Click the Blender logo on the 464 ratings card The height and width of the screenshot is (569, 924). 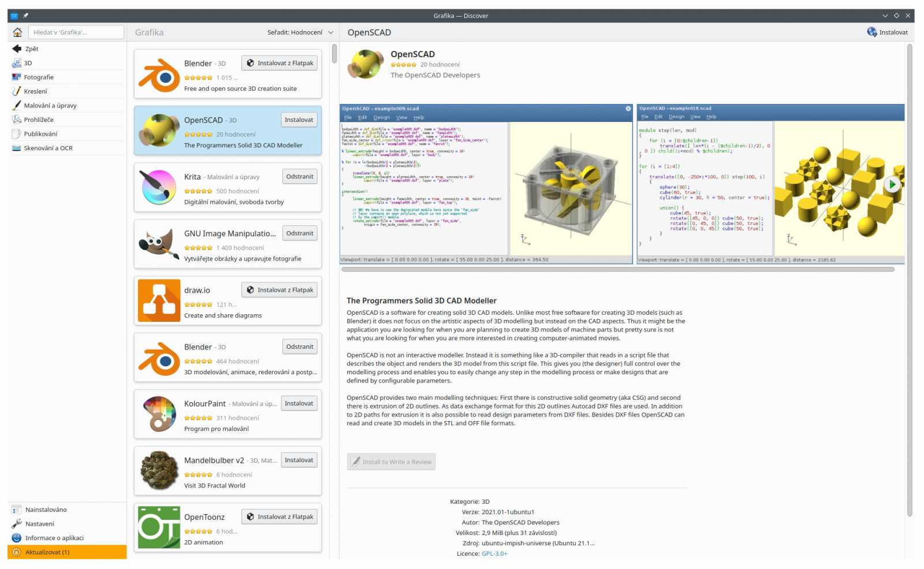[x=159, y=359]
